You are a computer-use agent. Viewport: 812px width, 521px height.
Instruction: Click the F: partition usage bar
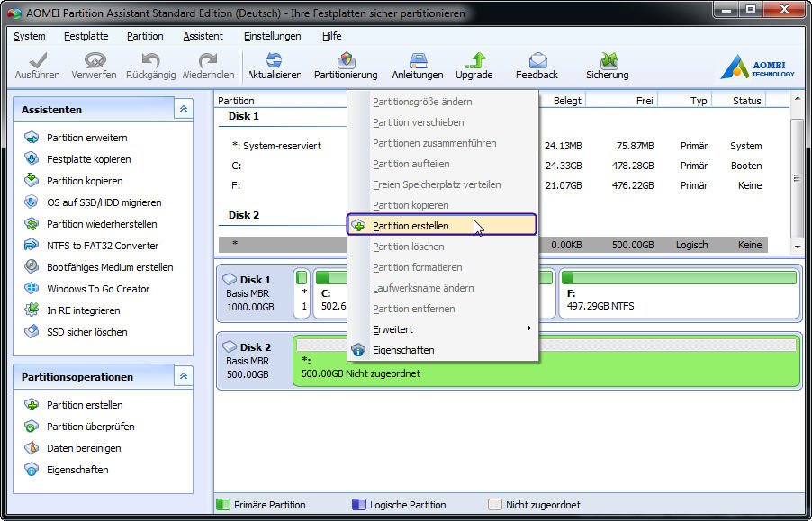[679, 278]
